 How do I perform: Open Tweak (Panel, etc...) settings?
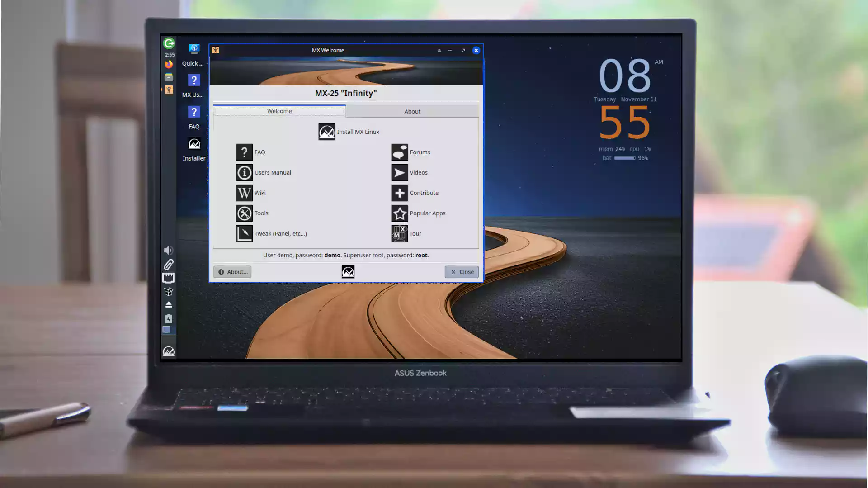click(x=244, y=234)
